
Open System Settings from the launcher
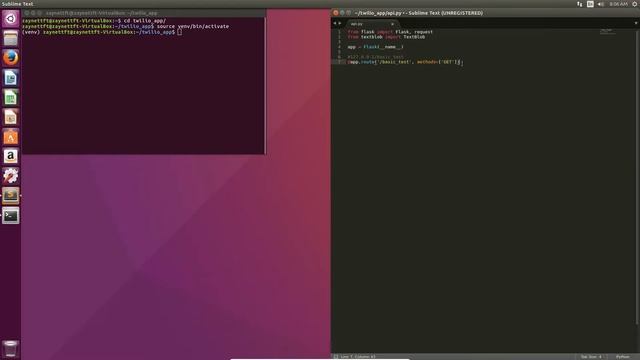(11, 176)
